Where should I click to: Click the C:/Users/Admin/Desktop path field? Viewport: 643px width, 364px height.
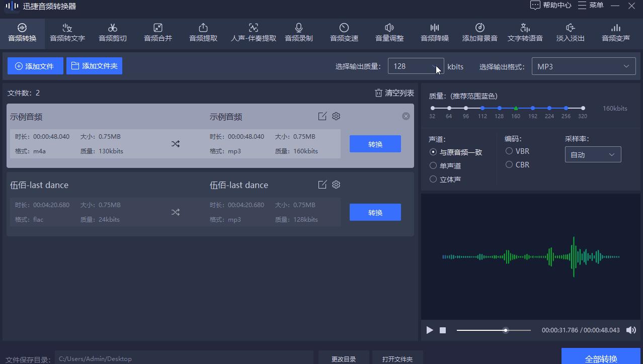tap(184, 358)
